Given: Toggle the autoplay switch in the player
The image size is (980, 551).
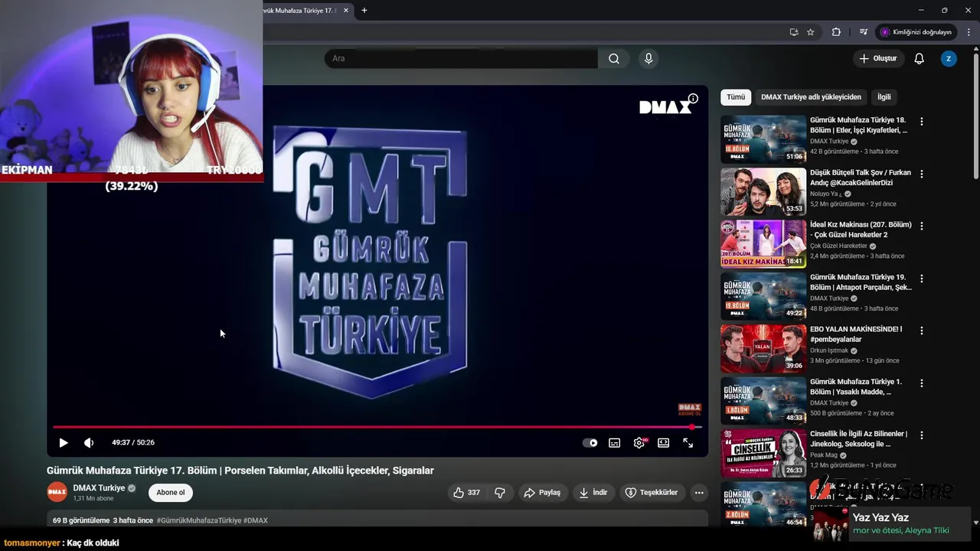Looking at the screenshot, I should pos(590,442).
